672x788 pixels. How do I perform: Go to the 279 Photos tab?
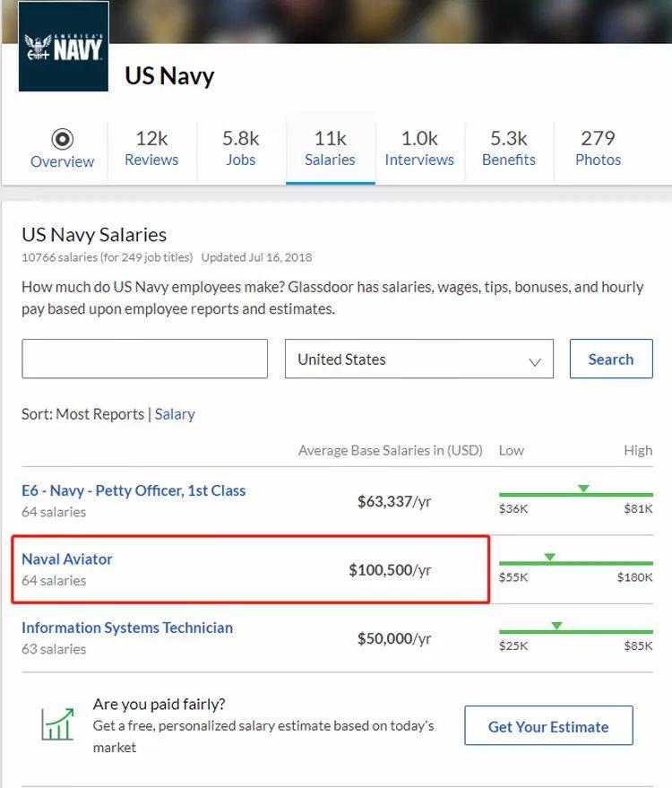(598, 149)
